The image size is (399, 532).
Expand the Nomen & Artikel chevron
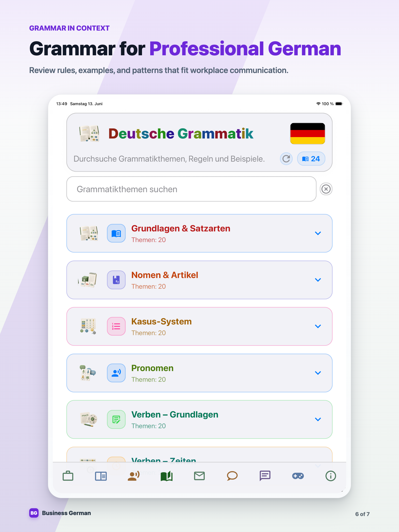tap(318, 280)
